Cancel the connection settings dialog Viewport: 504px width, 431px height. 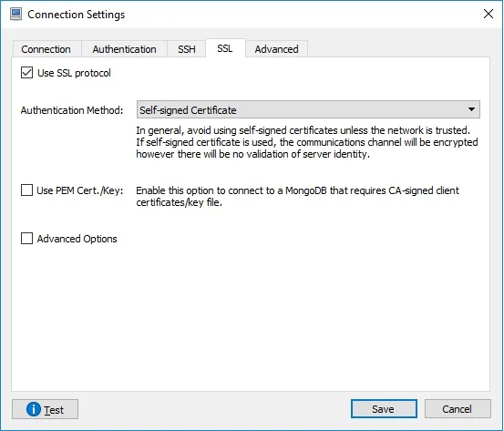[x=458, y=409]
